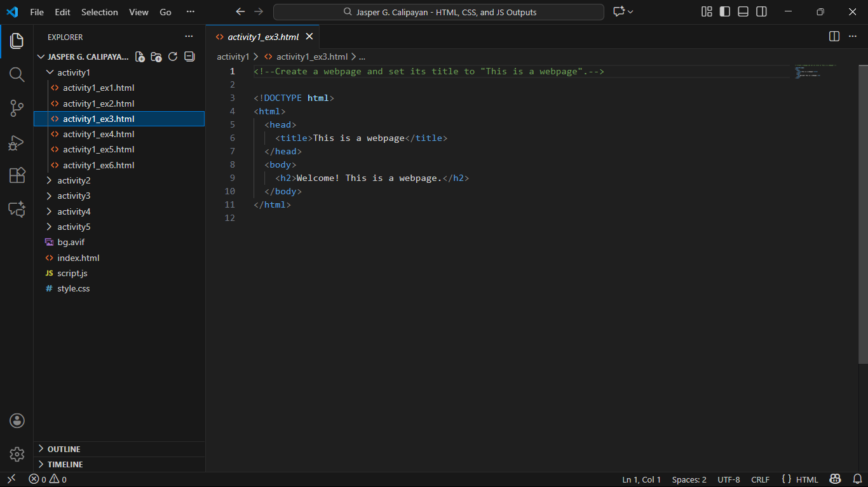The height and width of the screenshot is (487, 868).
Task: Expand the TIMELINE section
Action: [x=65, y=464]
